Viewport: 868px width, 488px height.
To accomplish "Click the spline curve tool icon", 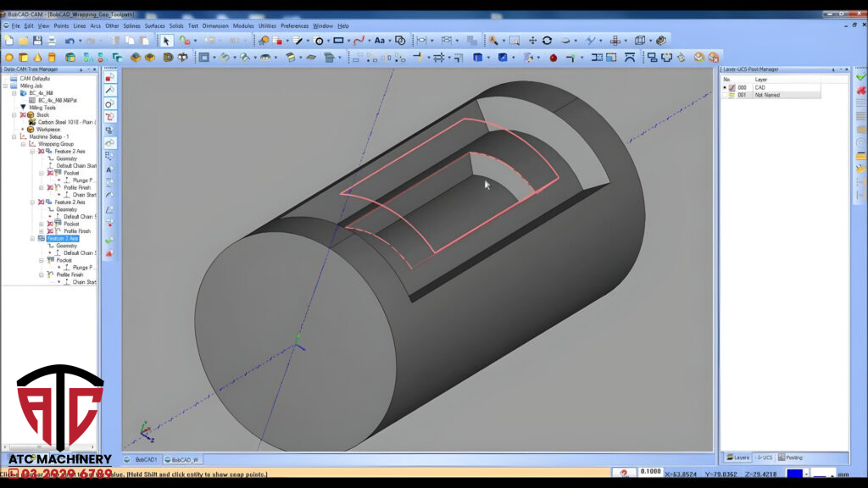I will click(359, 41).
